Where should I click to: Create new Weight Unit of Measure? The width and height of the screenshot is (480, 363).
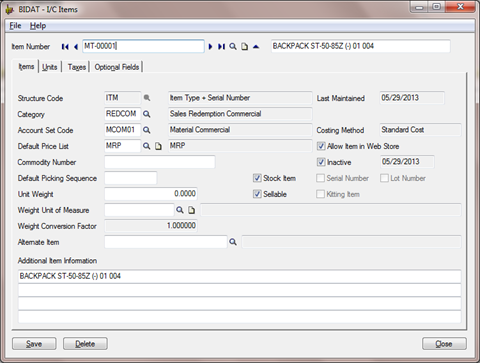(191, 210)
